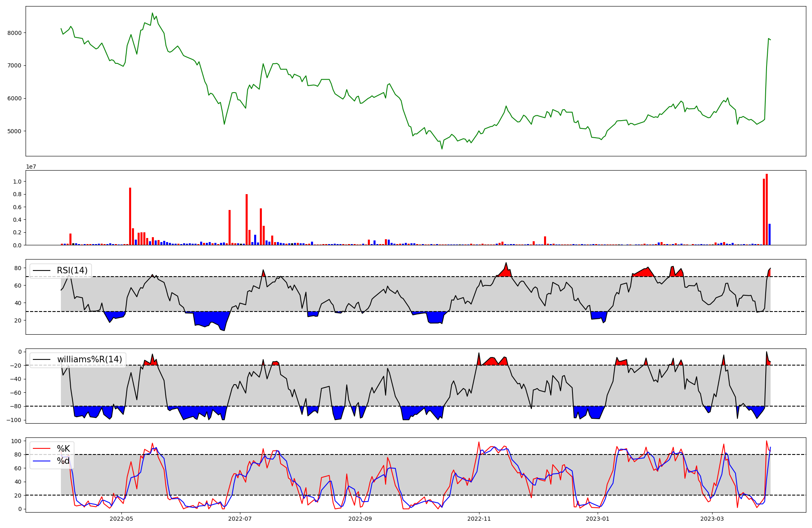
Task: Click the 1e7 volume scale label
Action: (x=31, y=167)
